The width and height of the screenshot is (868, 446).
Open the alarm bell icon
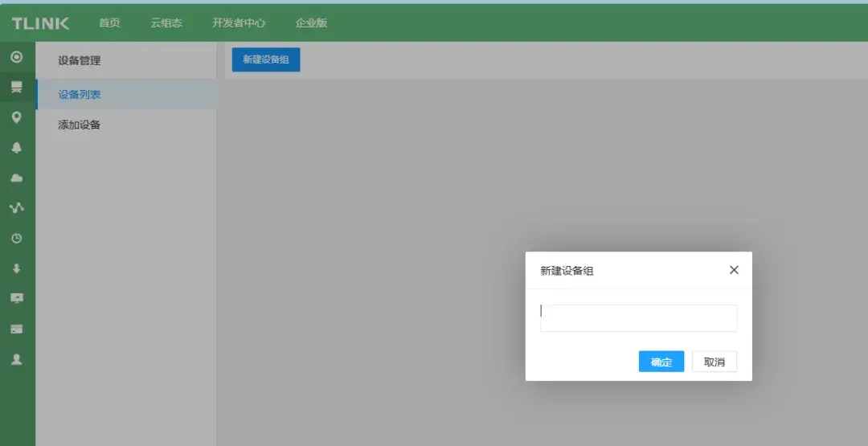17,148
